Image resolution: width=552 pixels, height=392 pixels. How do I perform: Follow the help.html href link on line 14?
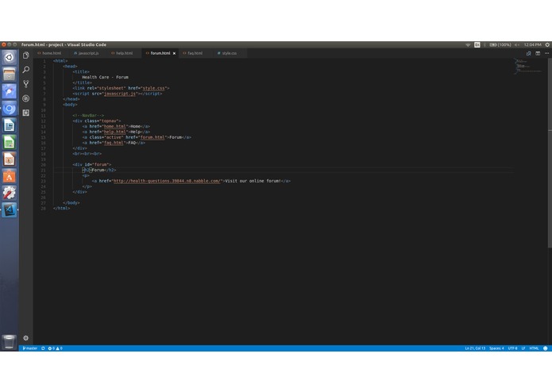tap(114, 132)
